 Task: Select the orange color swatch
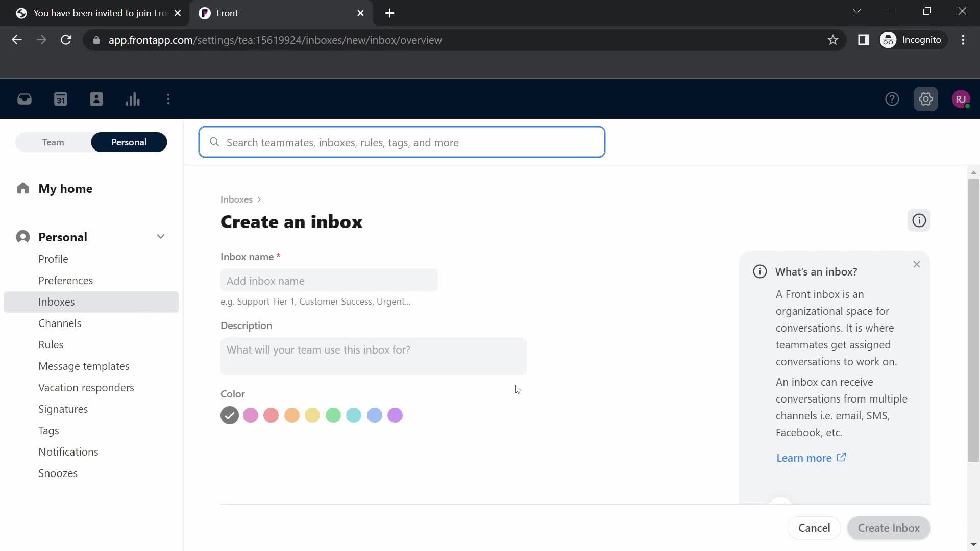[x=292, y=415]
